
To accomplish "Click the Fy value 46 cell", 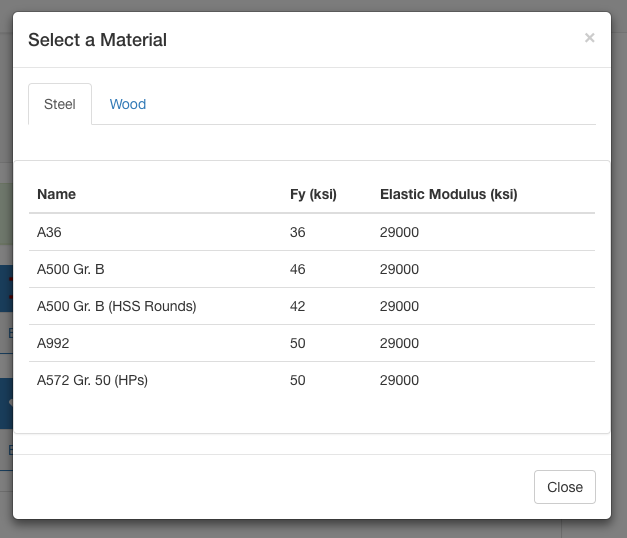I will [298, 269].
